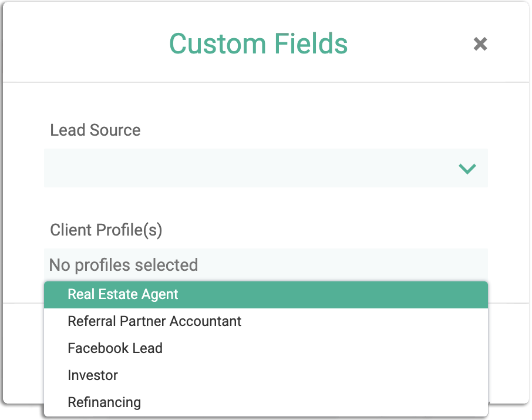Select Refinancing from profile list
Screen dimensions: 532x420
tap(266, 402)
